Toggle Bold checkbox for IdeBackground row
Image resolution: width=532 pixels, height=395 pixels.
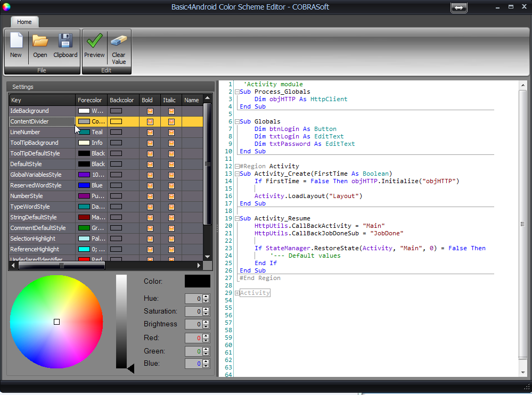pyautogui.click(x=150, y=111)
